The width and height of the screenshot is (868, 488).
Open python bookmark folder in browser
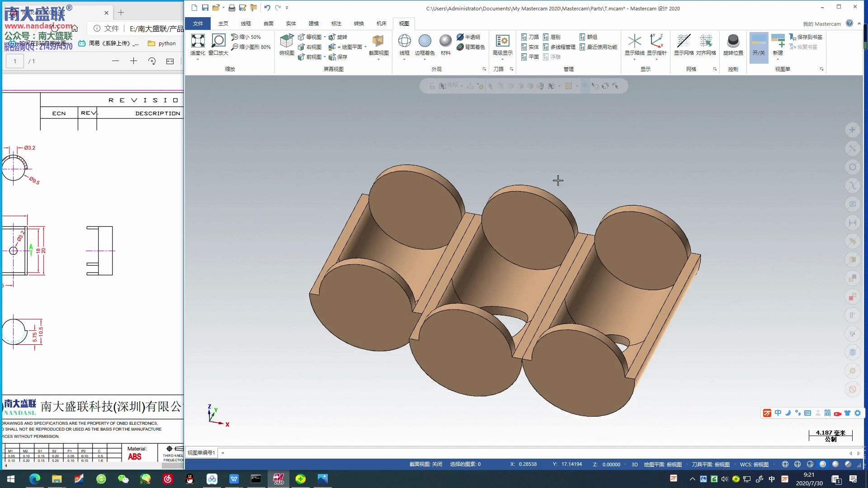pyautogui.click(x=162, y=43)
